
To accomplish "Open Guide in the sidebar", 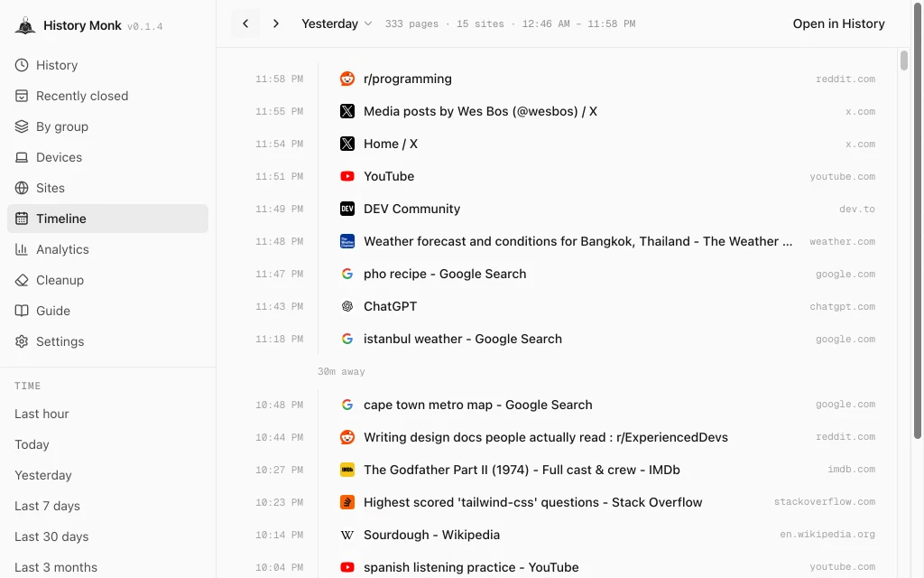I will coord(108,311).
